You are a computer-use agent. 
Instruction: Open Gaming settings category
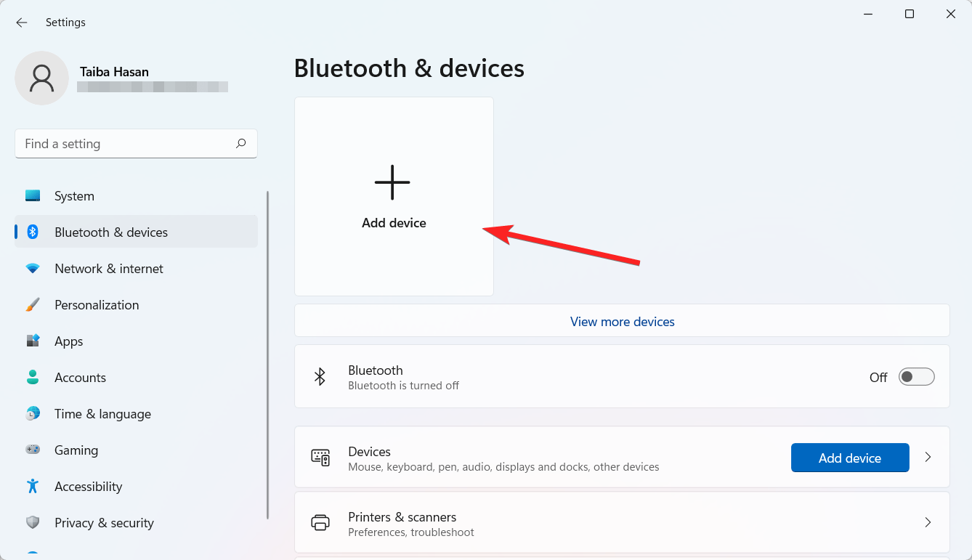(136, 450)
